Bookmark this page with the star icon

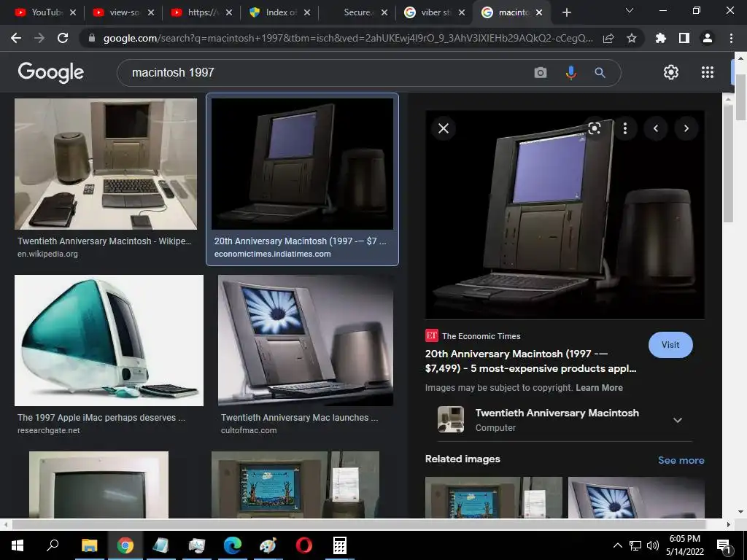(x=632, y=38)
